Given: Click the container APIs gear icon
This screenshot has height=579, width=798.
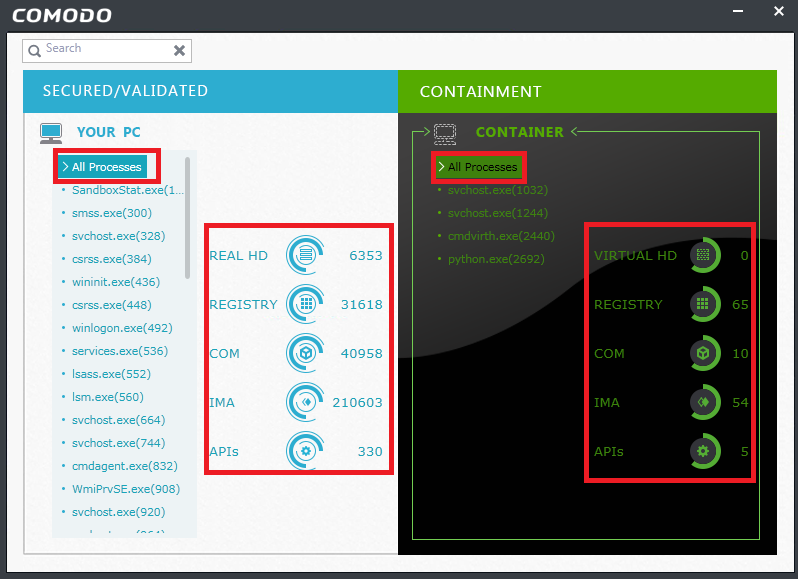Looking at the screenshot, I should coord(705,451).
